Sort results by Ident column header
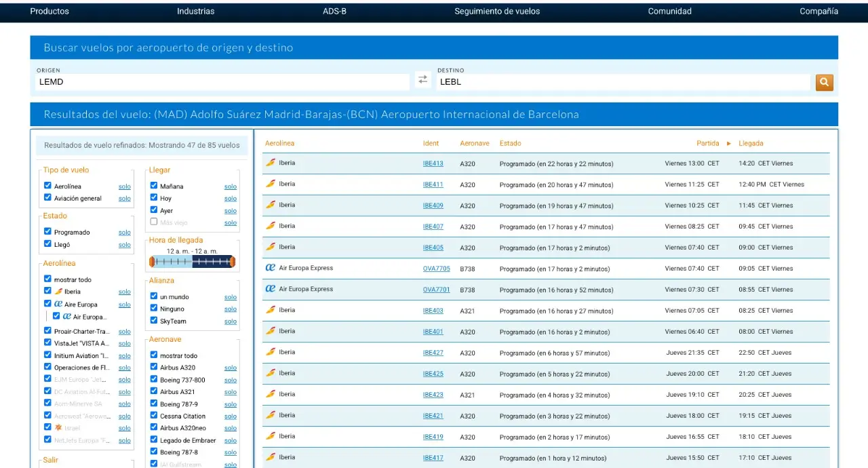This screenshot has height=468, width=868. tap(431, 144)
